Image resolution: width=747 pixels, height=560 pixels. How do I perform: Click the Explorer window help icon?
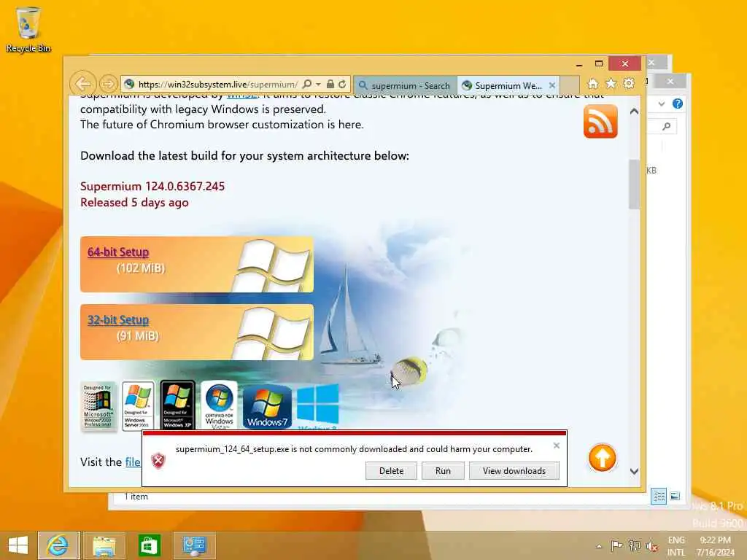point(678,104)
